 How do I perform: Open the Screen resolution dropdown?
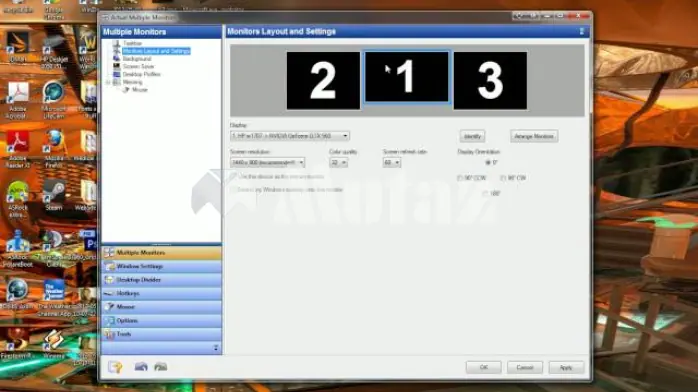(268, 163)
